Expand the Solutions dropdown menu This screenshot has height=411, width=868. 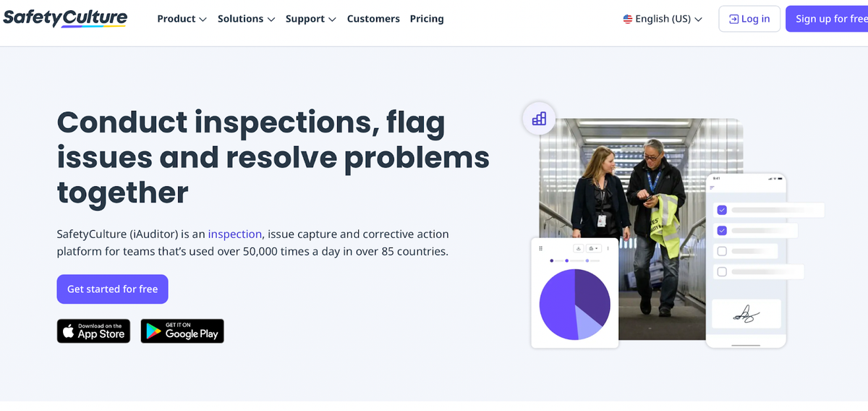pyautogui.click(x=247, y=19)
